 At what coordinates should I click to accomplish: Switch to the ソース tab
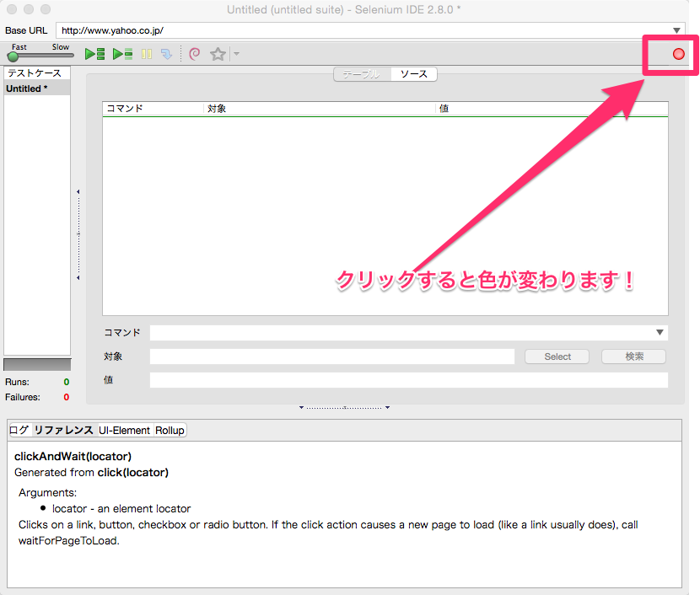414,74
